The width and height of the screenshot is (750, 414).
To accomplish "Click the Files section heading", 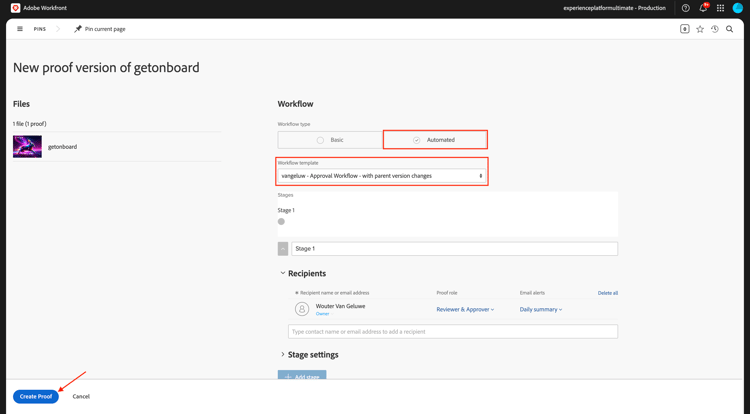I will [x=22, y=104].
